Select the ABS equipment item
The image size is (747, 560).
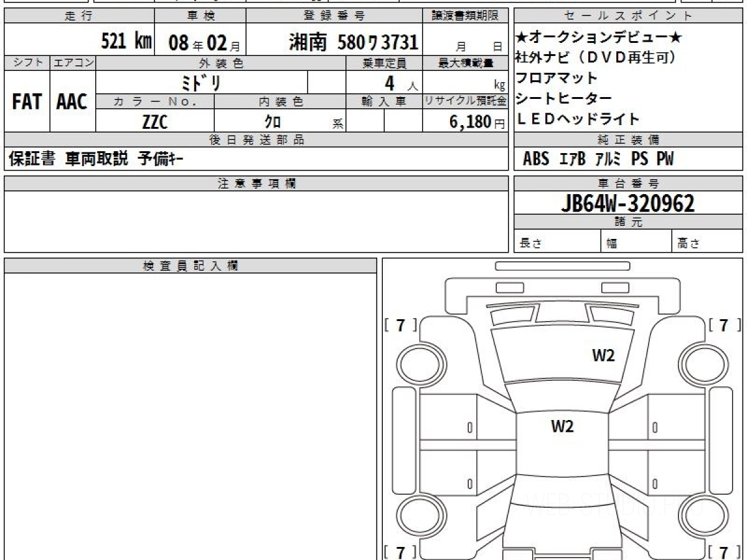click(x=536, y=159)
